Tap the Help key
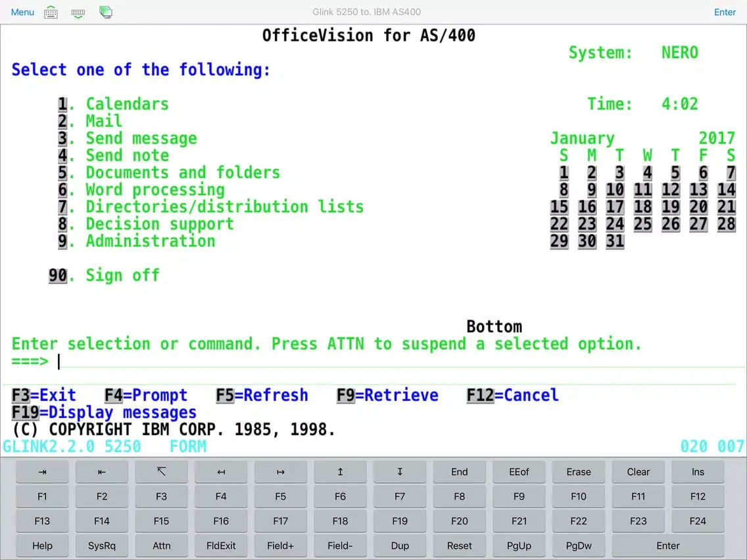Screen dimensions: 747x560 point(42,546)
